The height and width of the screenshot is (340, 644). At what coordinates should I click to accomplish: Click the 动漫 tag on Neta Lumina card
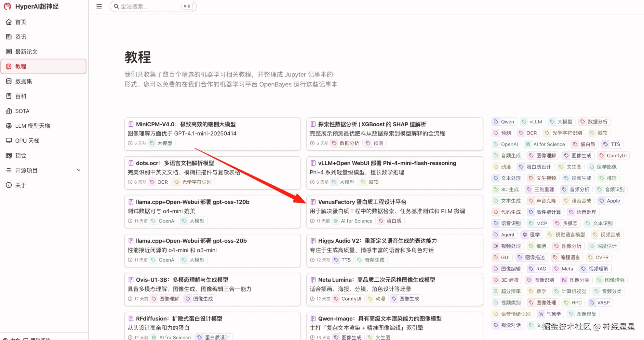point(376,299)
